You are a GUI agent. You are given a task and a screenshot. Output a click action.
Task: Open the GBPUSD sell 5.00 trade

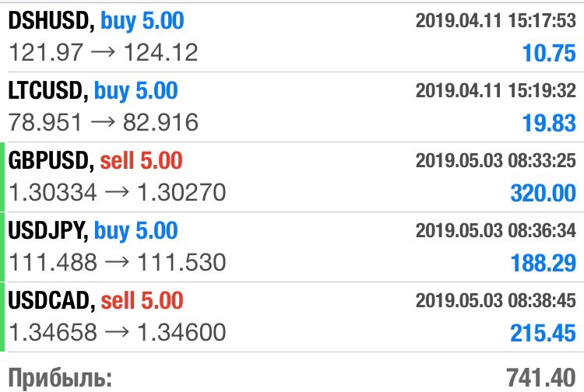coord(292,177)
